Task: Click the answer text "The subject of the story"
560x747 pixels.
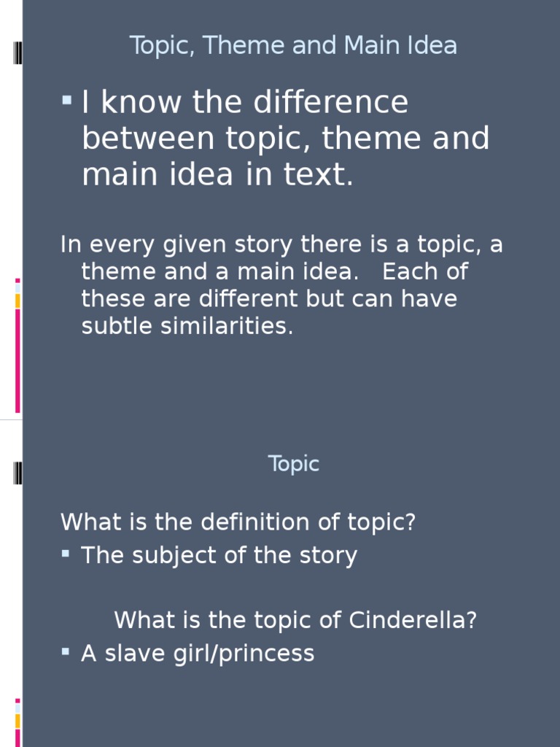Action: (219, 555)
